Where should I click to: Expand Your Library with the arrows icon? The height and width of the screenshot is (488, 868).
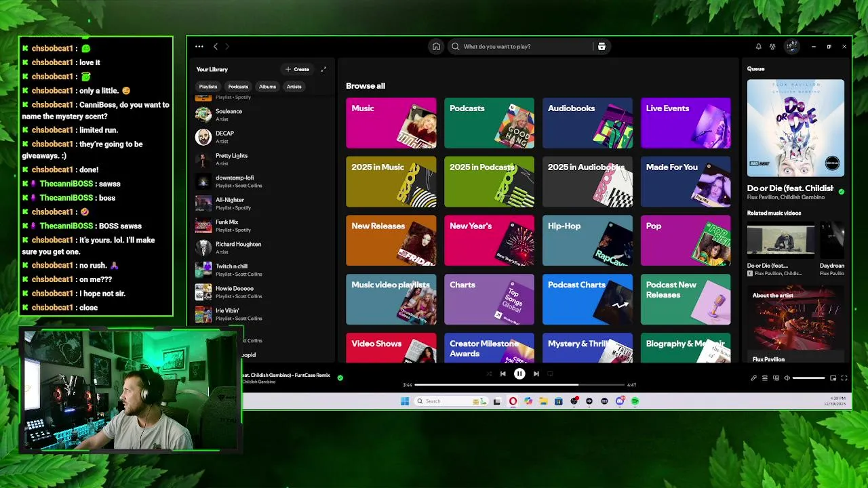[323, 69]
